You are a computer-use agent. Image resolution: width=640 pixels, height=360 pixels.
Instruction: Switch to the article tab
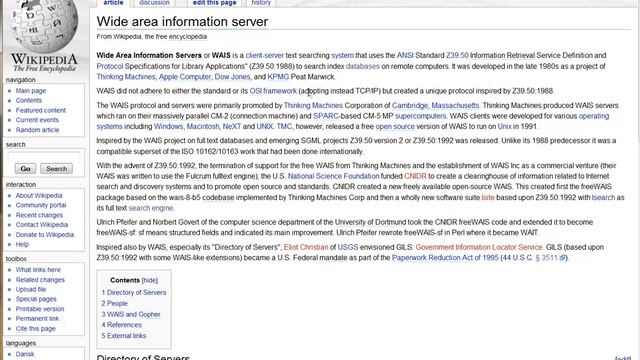tap(113, 3)
